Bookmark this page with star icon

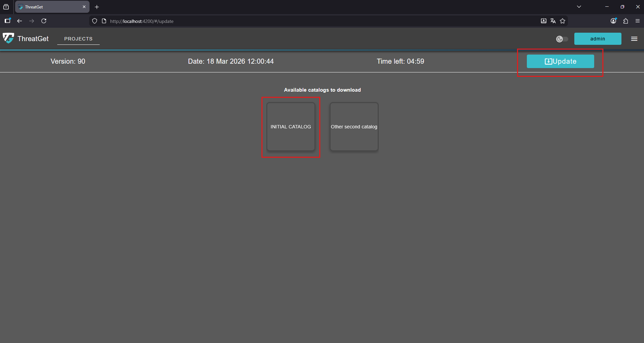pyautogui.click(x=563, y=21)
